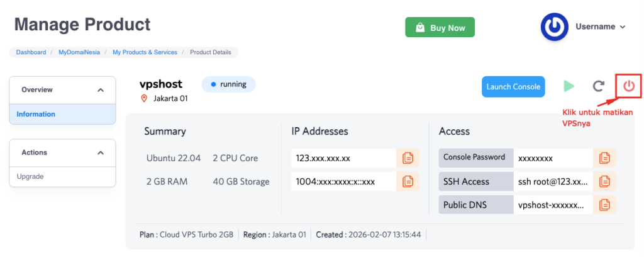Screen dimensions: 644x257
Task: Copy the Console Password value
Action: click(x=604, y=158)
